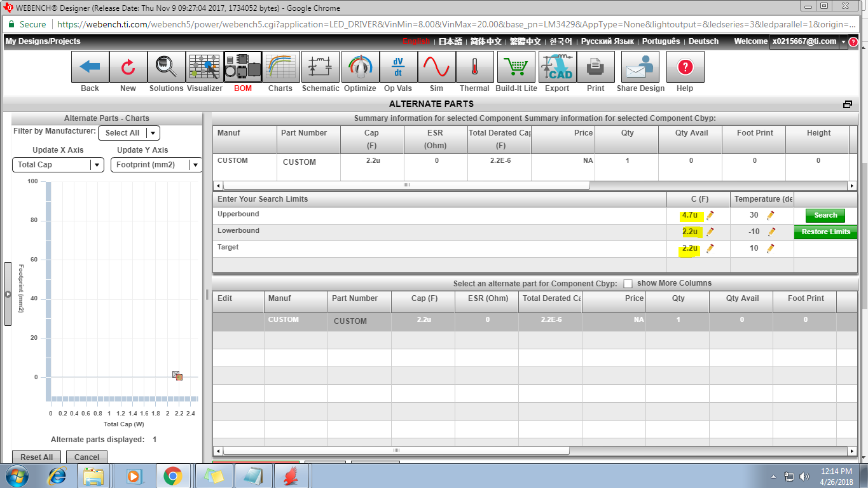The height and width of the screenshot is (488, 868).
Task: Open Update X Axis Total Cap dropdown
Action: point(57,165)
